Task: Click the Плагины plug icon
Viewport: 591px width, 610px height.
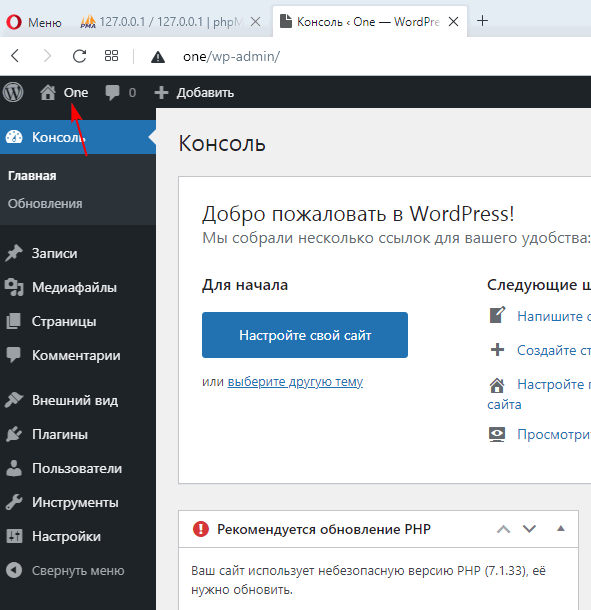Action: [x=14, y=434]
